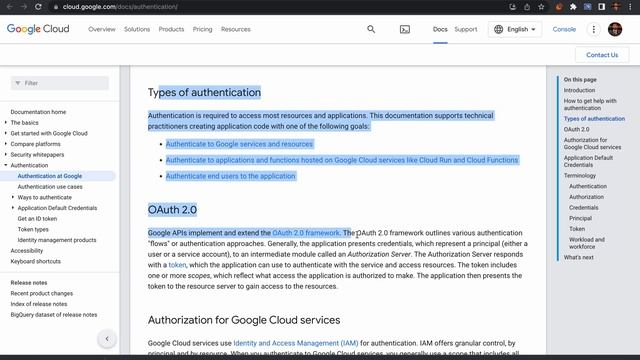Image resolution: width=640 pixels, height=360 pixels.
Task: Open Get an ID token page
Action: pos(37,218)
